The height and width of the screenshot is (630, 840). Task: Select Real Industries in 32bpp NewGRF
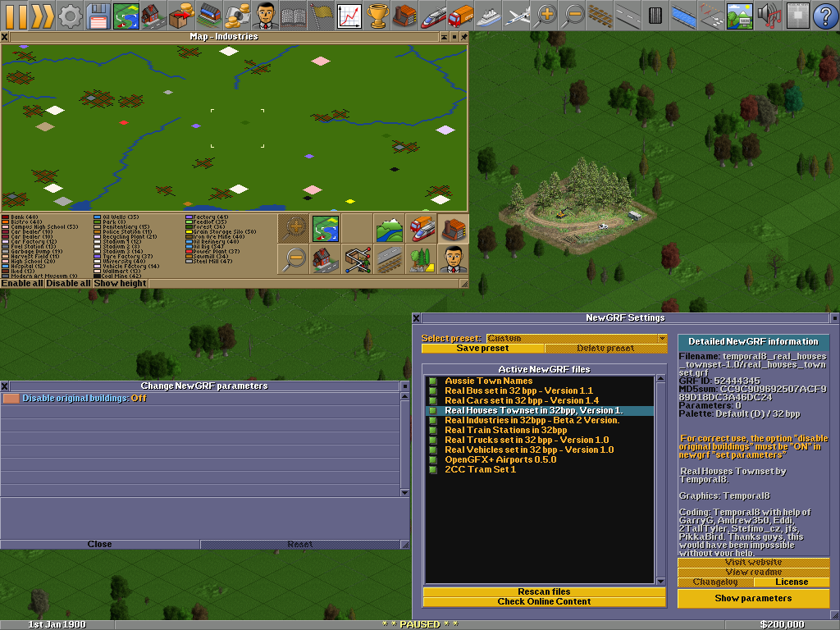coord(540,420)
